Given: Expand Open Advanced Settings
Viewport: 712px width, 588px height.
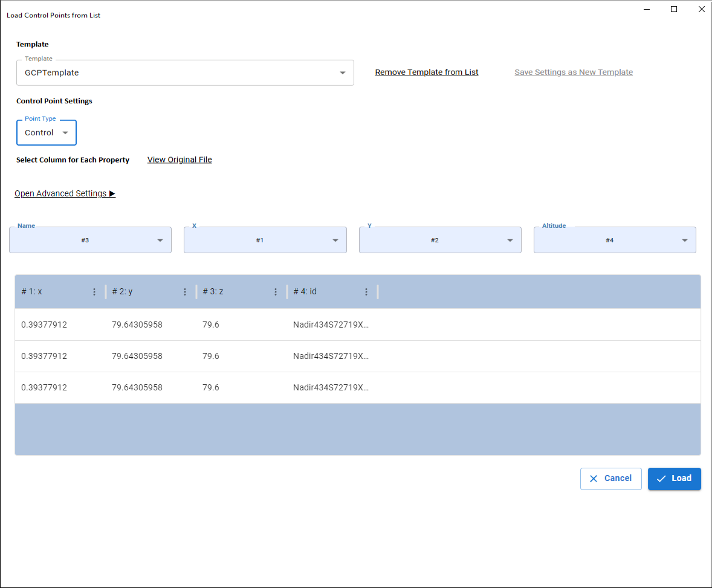Looking at the screenshot, I should pos(65,193).
